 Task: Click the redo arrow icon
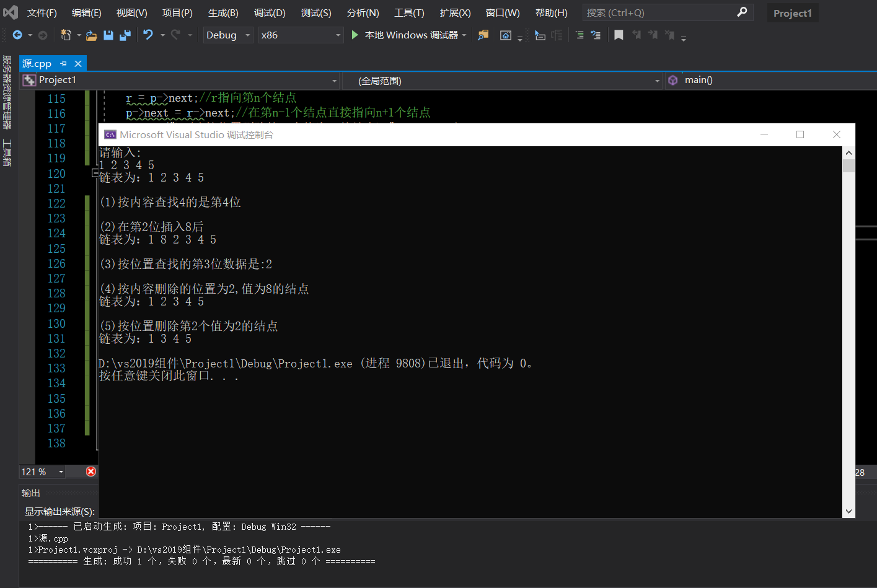pos(175,35)
